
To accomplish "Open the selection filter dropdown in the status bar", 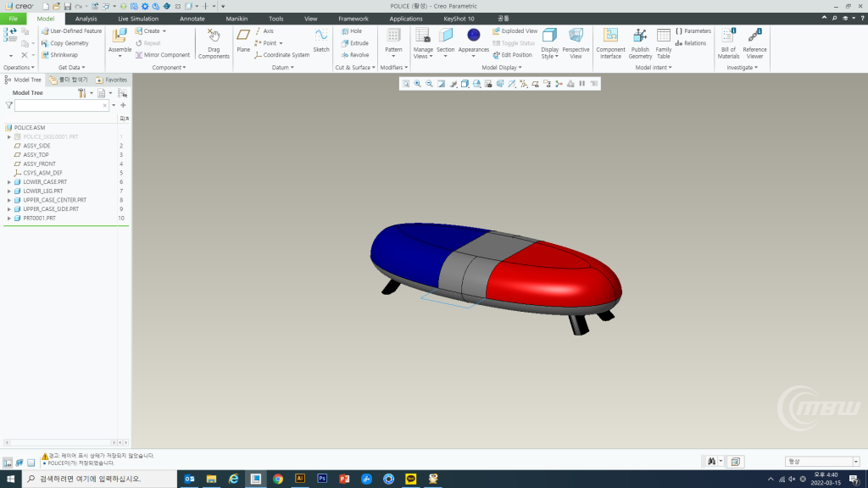I will click(856, 462).
